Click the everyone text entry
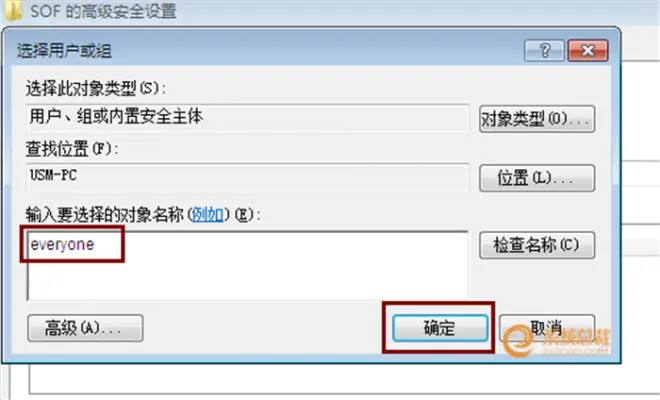 click(x=62, y=244)
